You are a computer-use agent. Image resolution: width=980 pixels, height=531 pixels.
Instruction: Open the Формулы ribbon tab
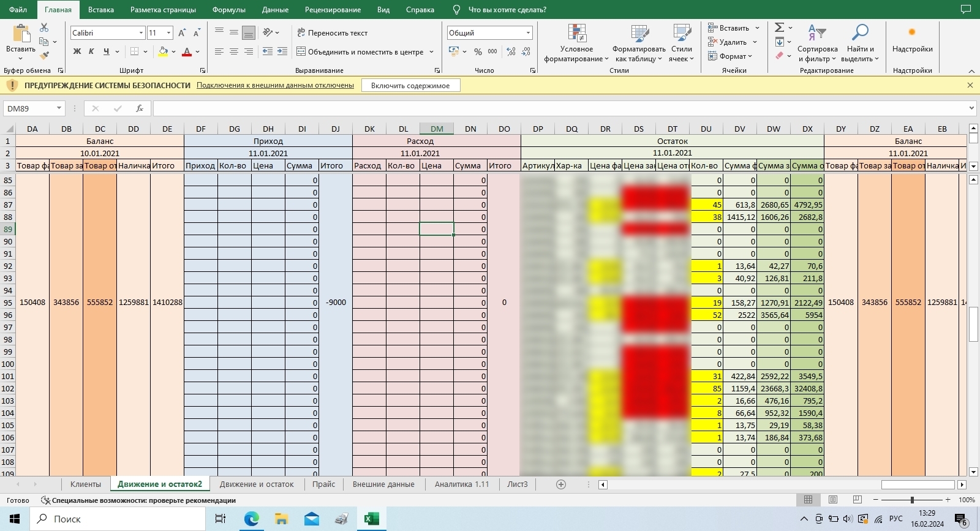(229, 10)
